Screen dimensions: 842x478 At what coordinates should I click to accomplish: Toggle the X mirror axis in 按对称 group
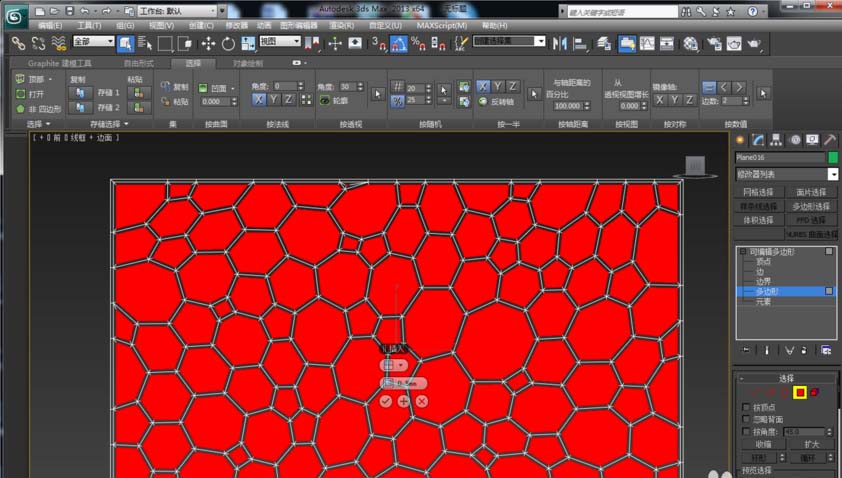pos(659,100)
